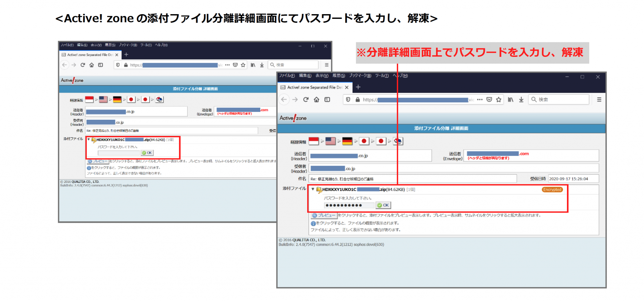Open the library icon in the toolbar
Image resolution: width=644 pixels, height=301 pixels.
click(510, 100)
